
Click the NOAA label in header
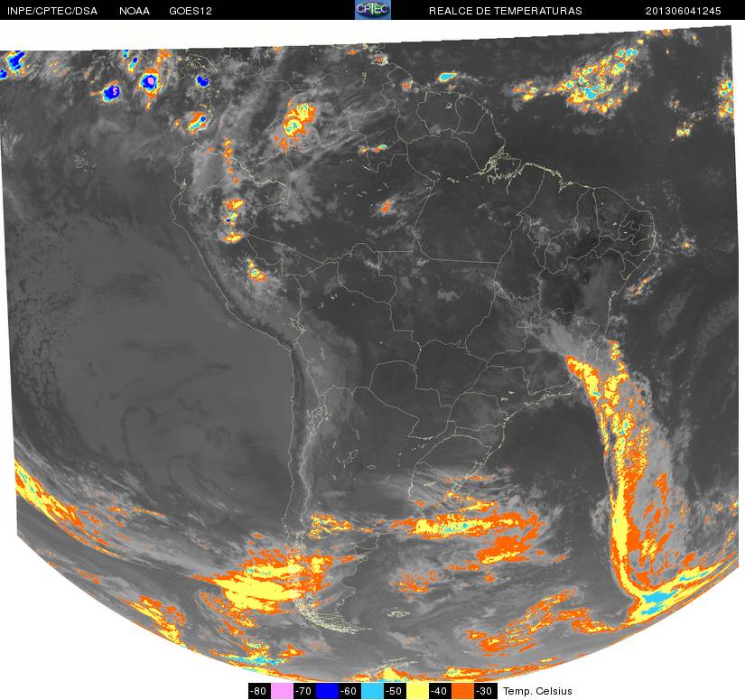coord(135,11)
